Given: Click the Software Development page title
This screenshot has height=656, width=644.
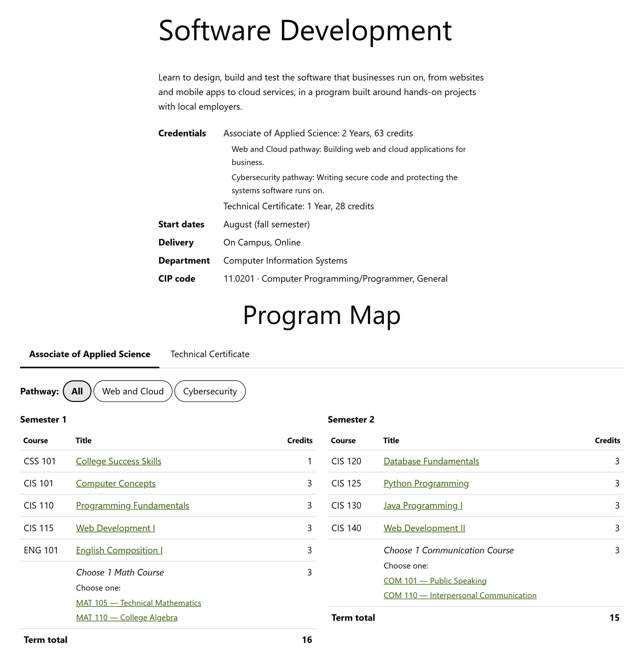Looking at the screenshot, I should pos(305,30).
